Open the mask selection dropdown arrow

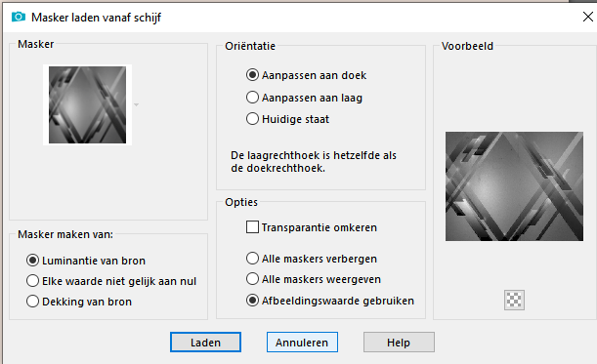pos(137,104)
